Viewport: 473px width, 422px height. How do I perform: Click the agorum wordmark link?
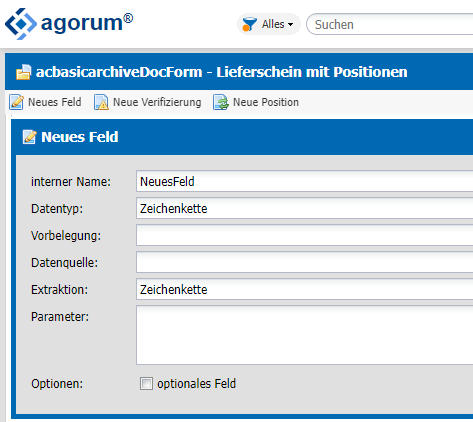click(87, 23)
